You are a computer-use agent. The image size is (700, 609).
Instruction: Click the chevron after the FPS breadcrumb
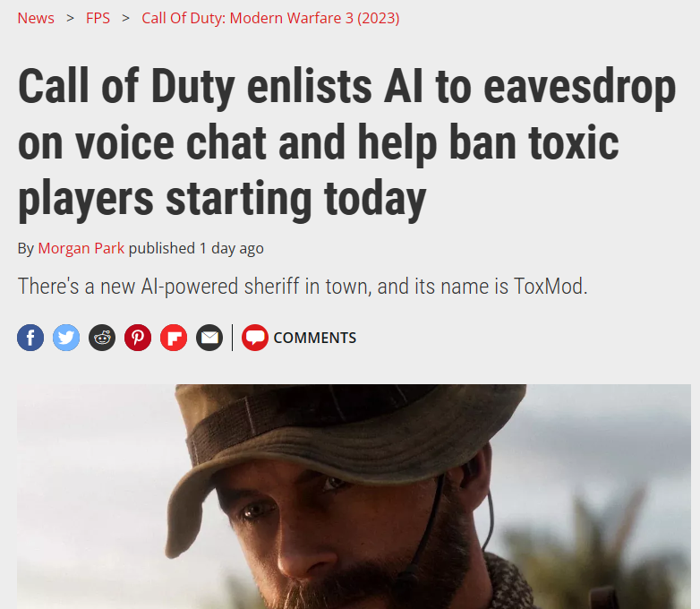[126, 19]
